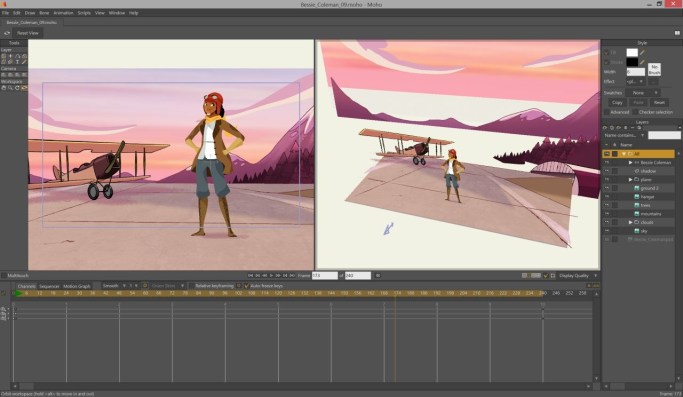
Task: Select the Orbit Workspace tool icon
Action: tap(24, 88)
